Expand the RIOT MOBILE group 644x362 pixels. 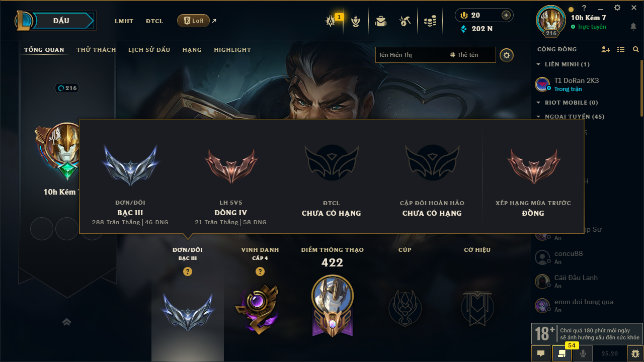pyautogui.click(x=567, y=103)
